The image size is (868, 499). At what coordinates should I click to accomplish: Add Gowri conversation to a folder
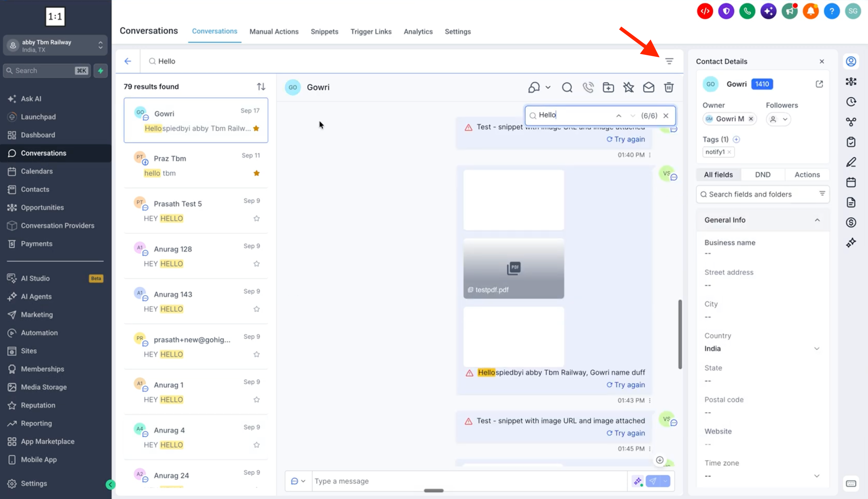608,87
